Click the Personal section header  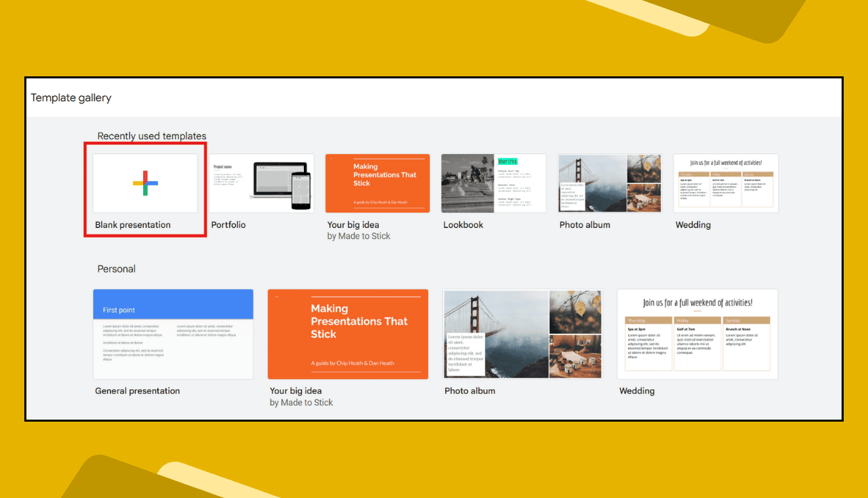(x=116, y=268)
